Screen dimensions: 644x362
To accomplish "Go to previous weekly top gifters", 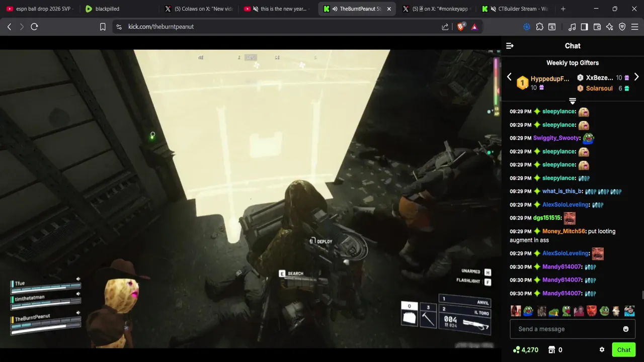I will 509,77.
